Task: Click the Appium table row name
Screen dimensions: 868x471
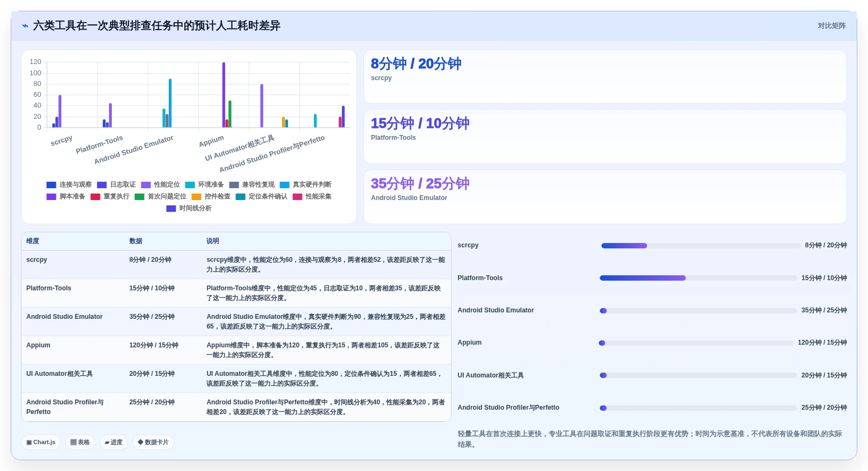Action: click(x=38, y=345)
